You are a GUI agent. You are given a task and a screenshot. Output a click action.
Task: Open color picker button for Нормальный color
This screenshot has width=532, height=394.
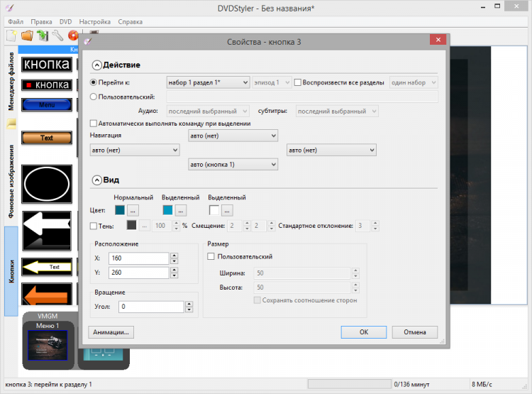pos(133,211)
